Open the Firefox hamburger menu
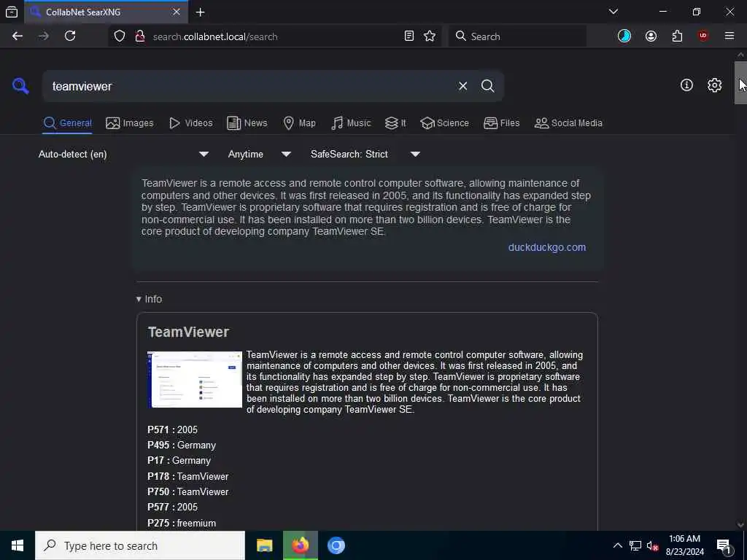 click(x=729, y=36)
